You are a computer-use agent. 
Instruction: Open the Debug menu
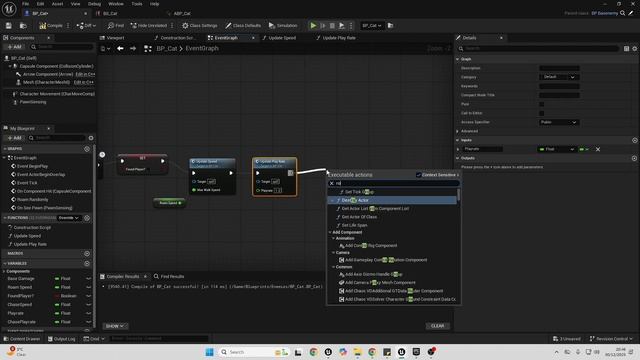click(94, 4)
